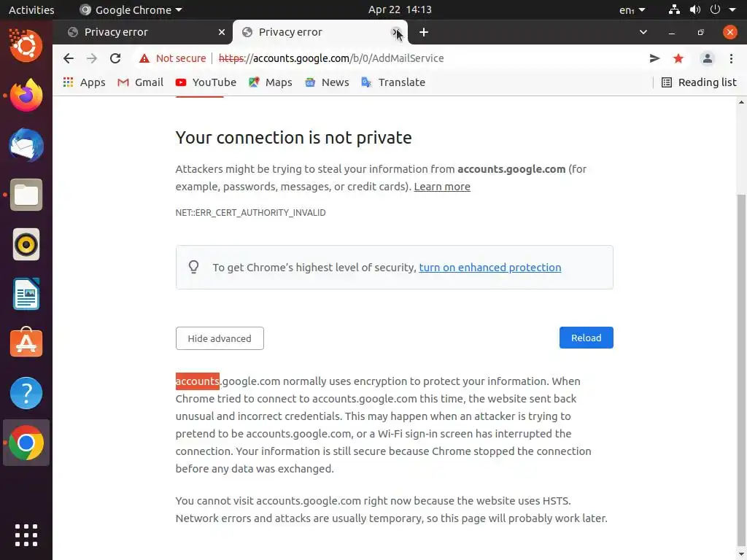
Task: Open Chrome three-dot menu
Action: coord(730,58)
